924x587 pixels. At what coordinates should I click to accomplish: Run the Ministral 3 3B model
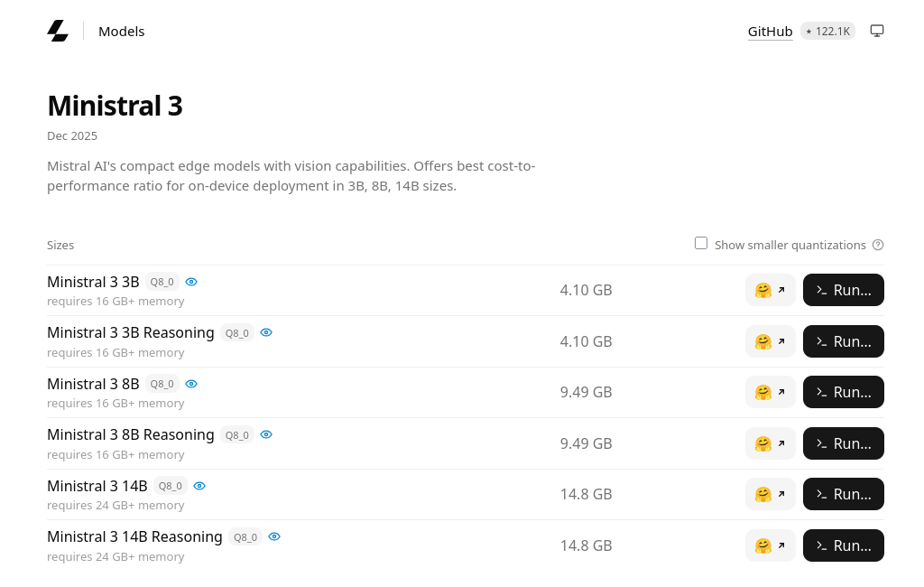click(844, 290)
